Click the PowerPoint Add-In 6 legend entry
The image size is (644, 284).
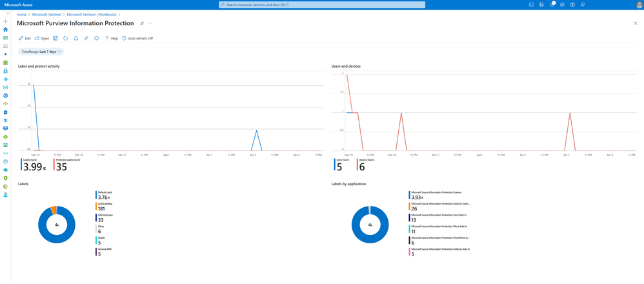(x=439, y=241)
